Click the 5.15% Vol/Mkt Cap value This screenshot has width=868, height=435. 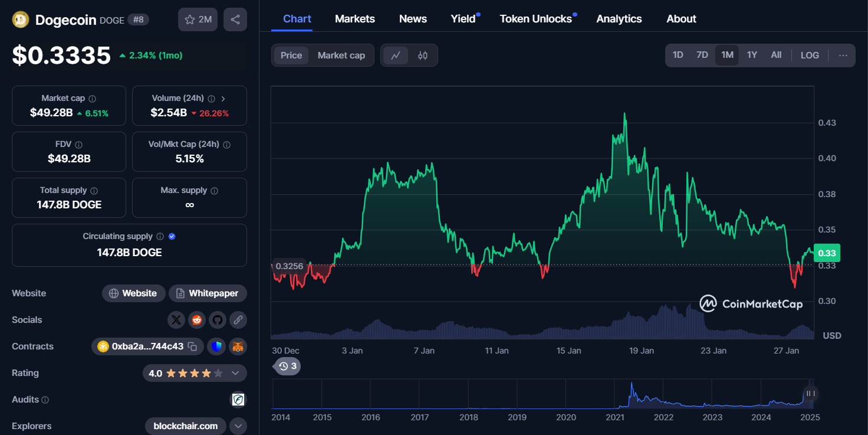pos(189,159)
